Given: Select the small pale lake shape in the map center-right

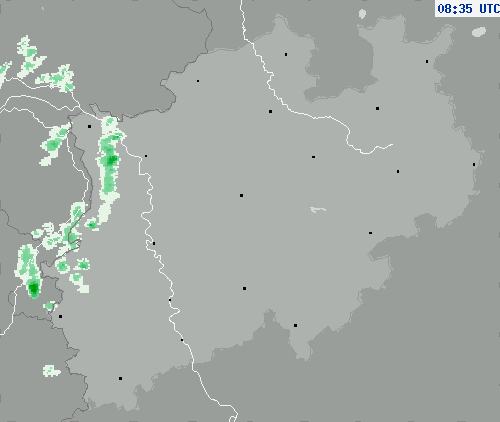Looking at the screenshot, I should coord(318,209).
